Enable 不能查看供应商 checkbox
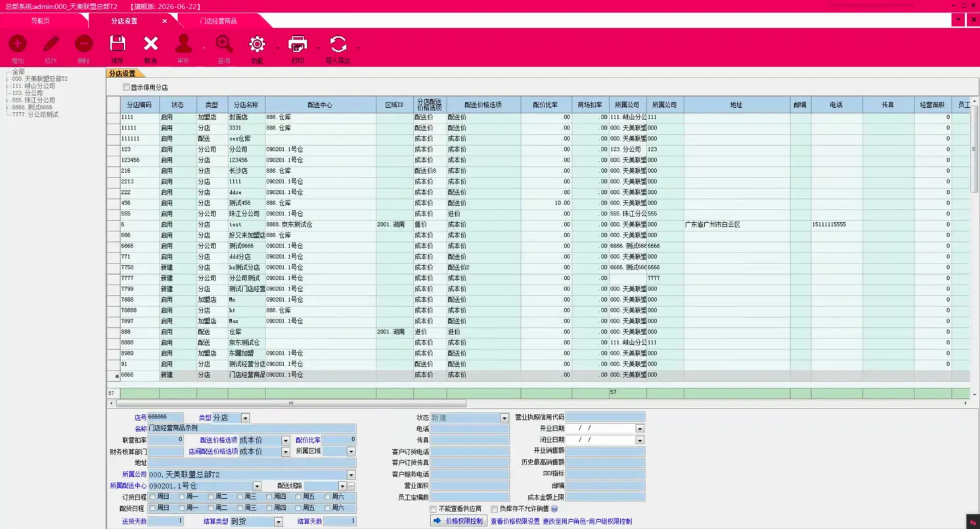Viewport: 980px width, 529px height. (433, 509)
